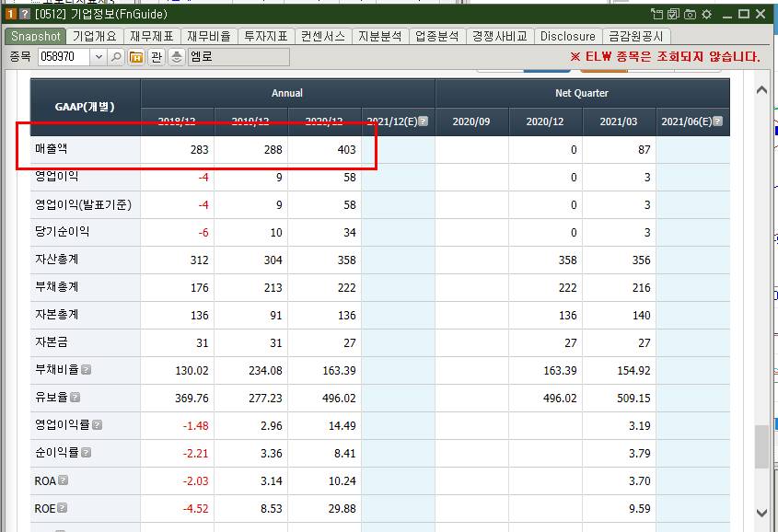Click the help icon next to ROE
The height and width of the screenshot is (532, 778).
62,508
